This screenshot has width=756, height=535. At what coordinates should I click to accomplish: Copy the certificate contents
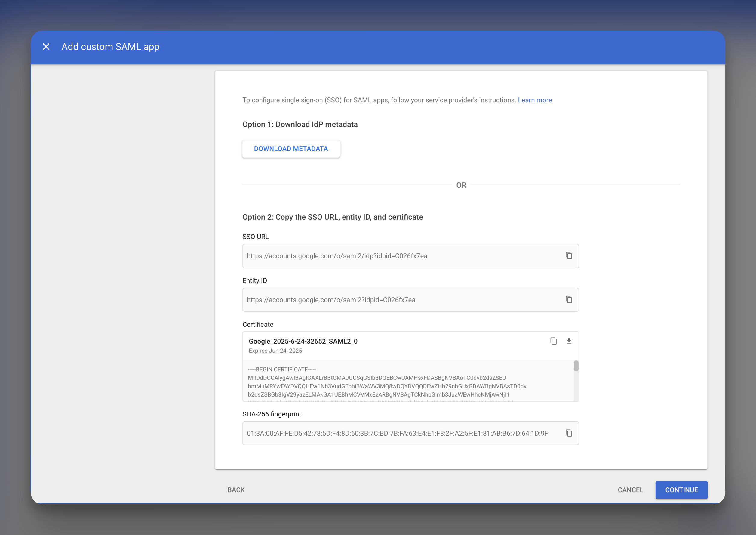[554, 341]
